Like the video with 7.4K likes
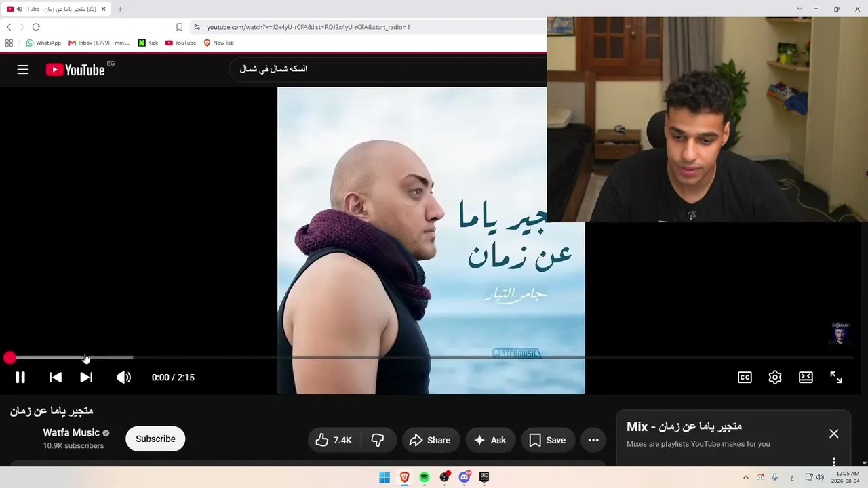 tap(334, 440)
